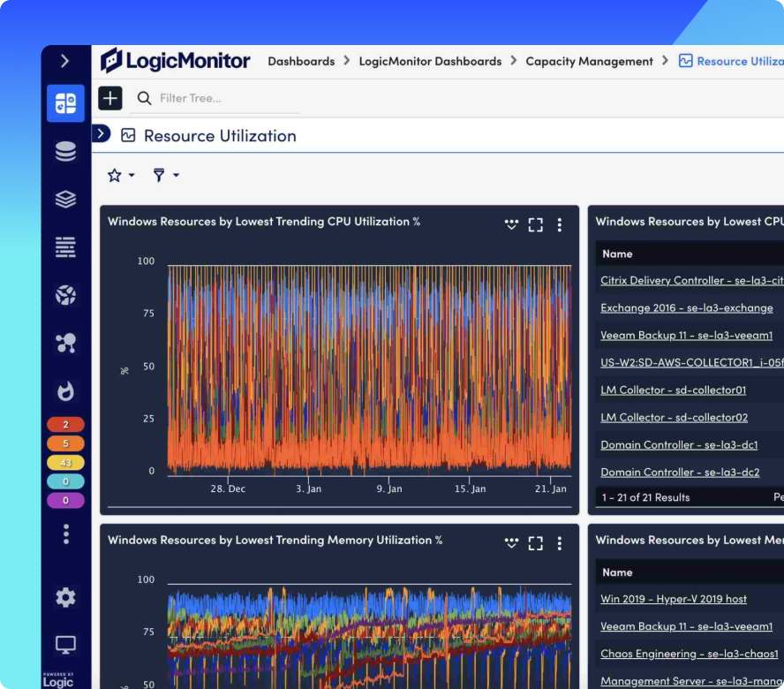Viewport: 784px width, 689px height.
Task: Click the favorites star icon
Action: 115,175
